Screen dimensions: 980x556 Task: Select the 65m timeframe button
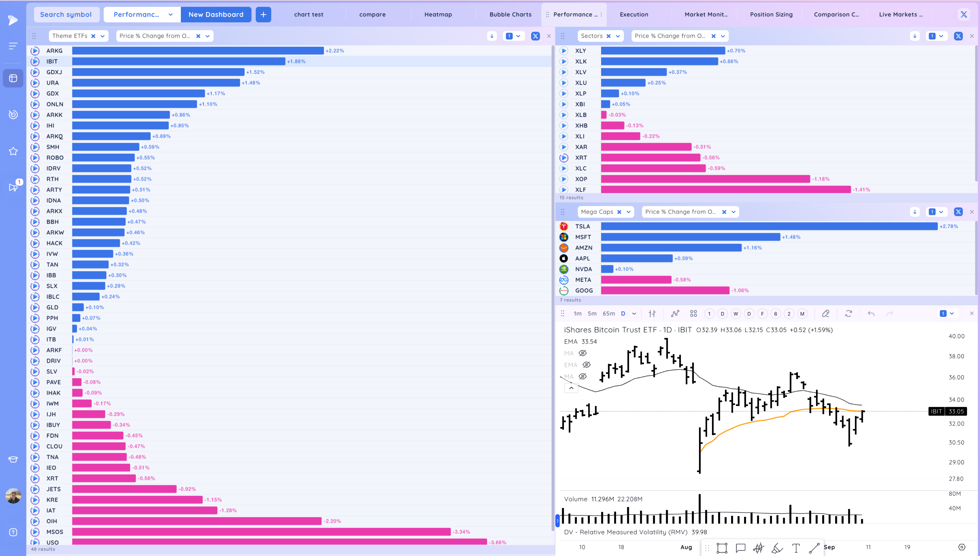tap(608, 314)
